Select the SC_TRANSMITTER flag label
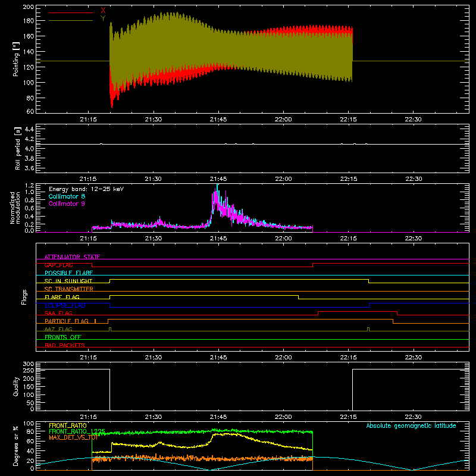This screenshot has width=476, height=476. (x=69, y=289)
